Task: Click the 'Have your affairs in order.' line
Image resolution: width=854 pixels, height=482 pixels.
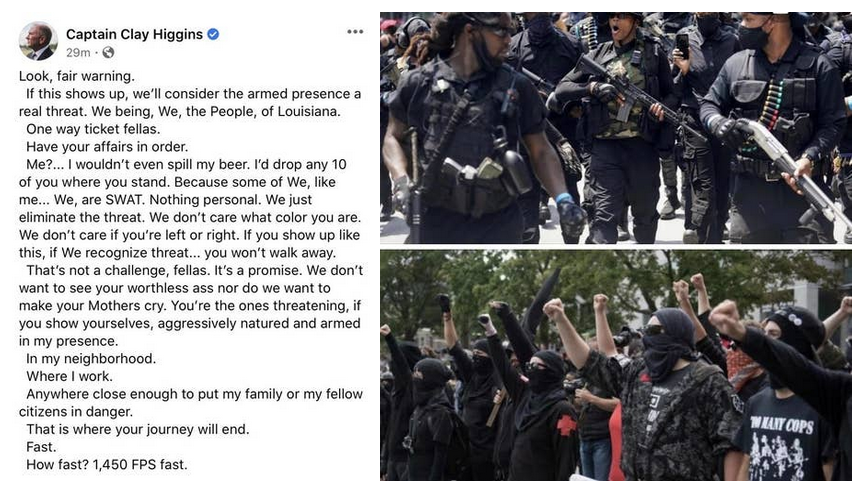Action: click(107, 147)
